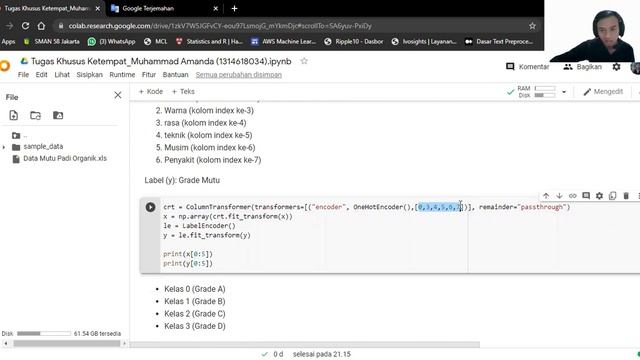Close the Google Terjemahan tab
The height and width of the screenshot is (360, 640).
coord(216,8)
